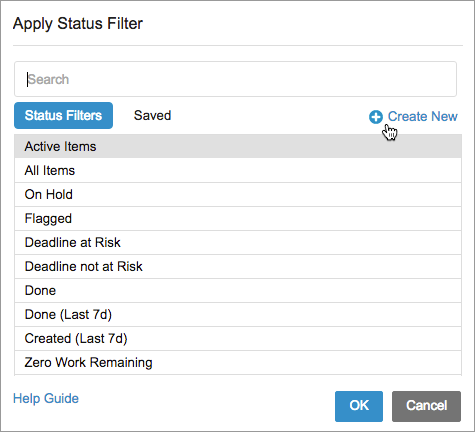The image size is (475, 432).
Task: Choose the On Hold filter
Action: [x=238, y=194]
